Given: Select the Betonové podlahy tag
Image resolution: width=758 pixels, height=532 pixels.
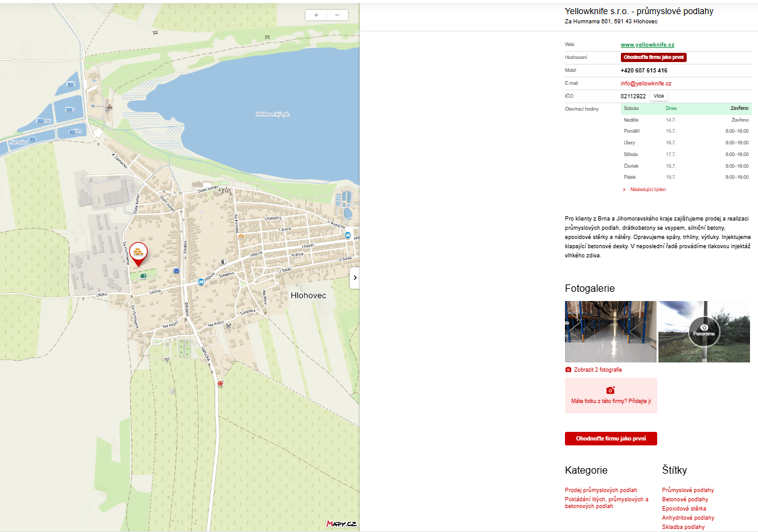Looking at the screenshot, I should click(x=685, y=499).
